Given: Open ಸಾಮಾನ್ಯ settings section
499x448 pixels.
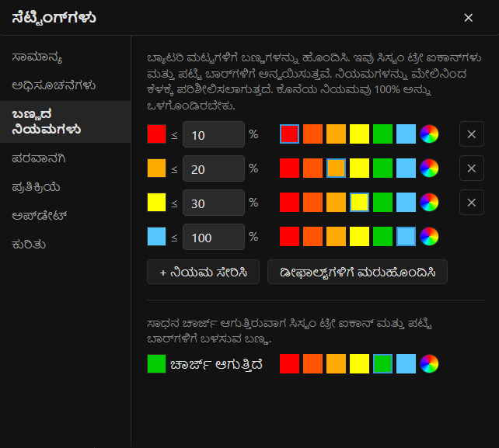Looking at the screenshot, I should click(x=65, y=57).
